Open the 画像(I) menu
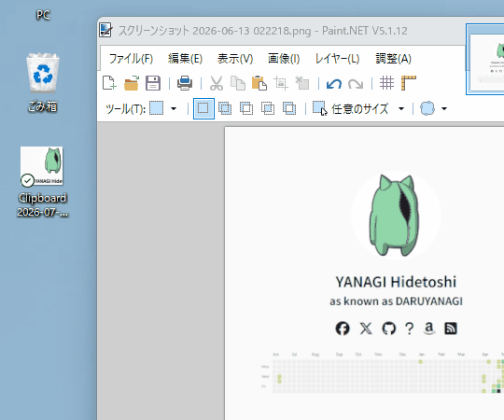Image resolution: width=504 pixels, height=420 pixels. (284, 59)
